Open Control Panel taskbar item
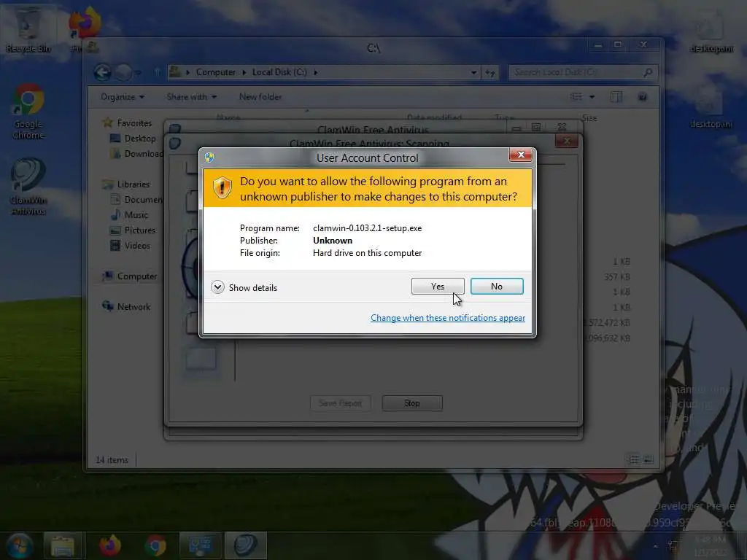 [x=200, y=545]
